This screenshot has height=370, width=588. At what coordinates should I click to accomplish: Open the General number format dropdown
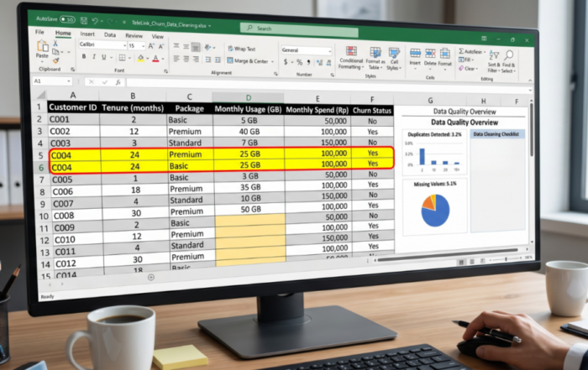coord(329,51)
